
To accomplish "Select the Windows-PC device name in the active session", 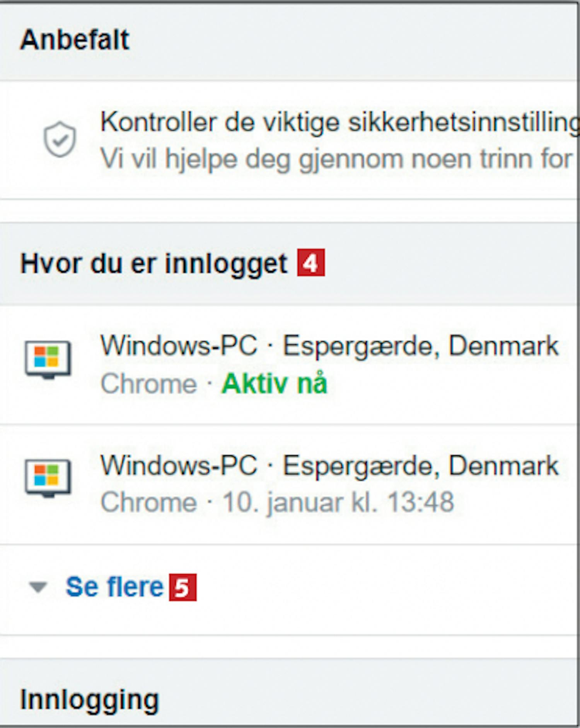I will coord(179,345).
